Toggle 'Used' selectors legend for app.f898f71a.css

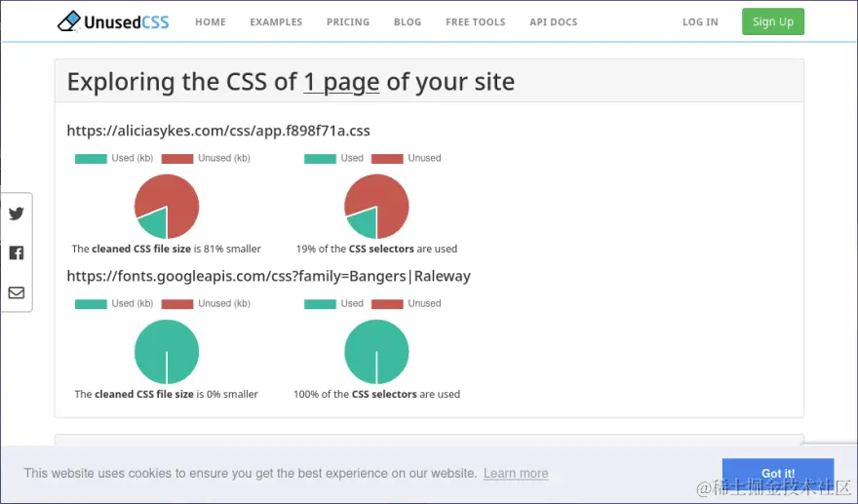333,158
